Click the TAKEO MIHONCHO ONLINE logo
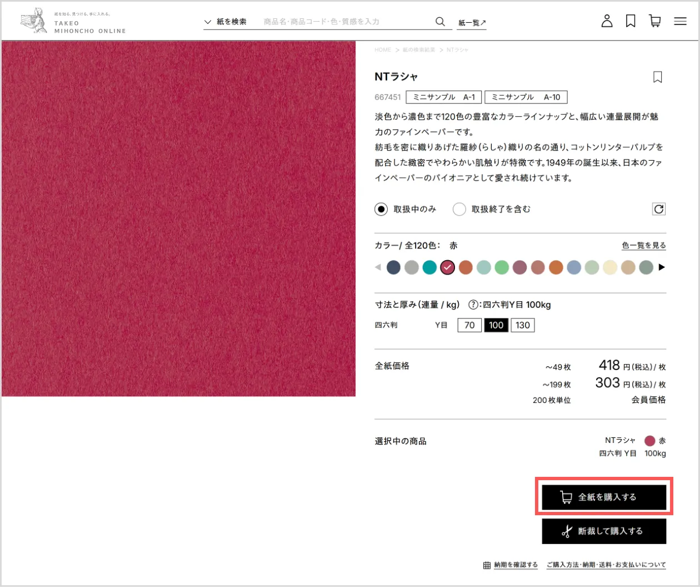 [x=73, y=22]
